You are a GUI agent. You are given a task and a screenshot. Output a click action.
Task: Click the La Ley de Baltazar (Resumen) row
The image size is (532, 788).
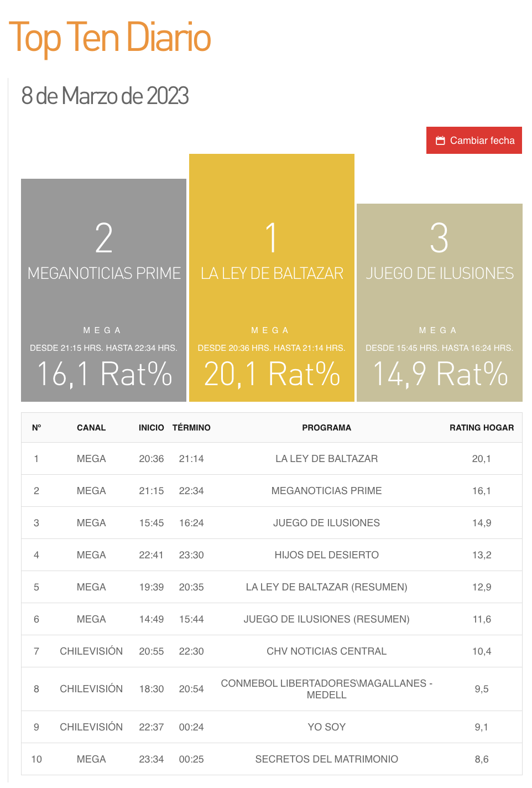point(326,587)
